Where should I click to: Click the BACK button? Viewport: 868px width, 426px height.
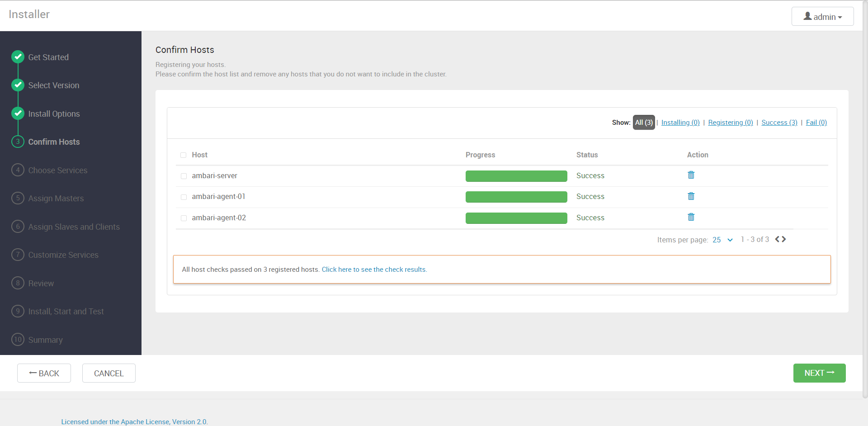pyautogui.click(x=44, y=373)
